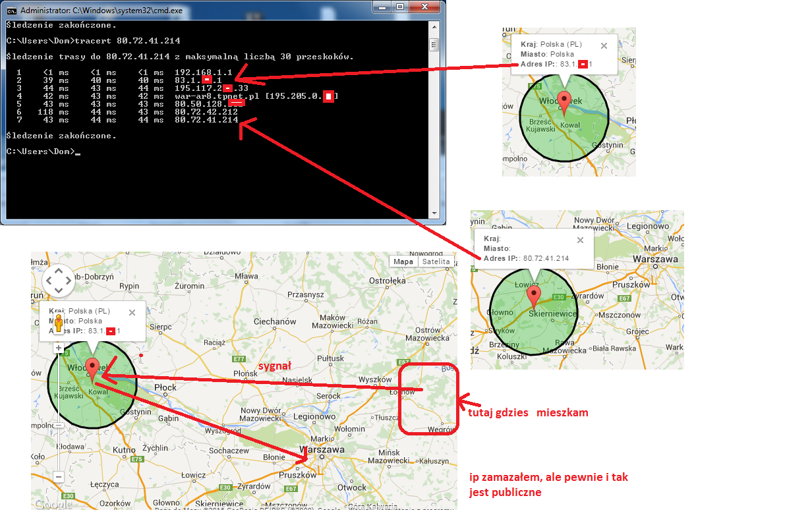
Task: Click the Otwock city label
Action: click(x=351, y=487)
